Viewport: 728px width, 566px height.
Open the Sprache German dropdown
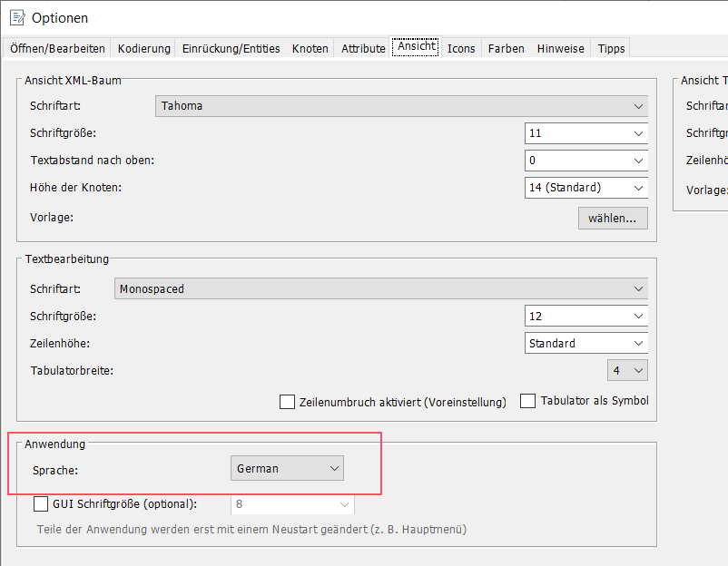pos(287,469)
